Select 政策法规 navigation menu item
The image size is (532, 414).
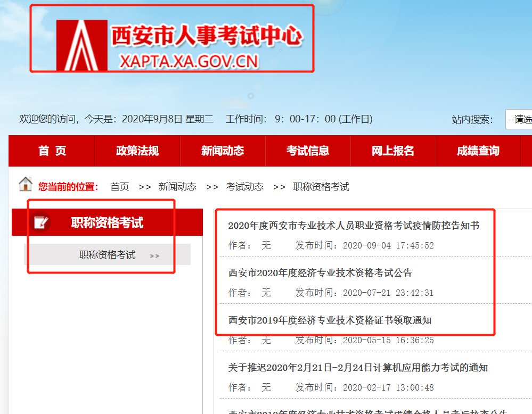(137, 151)
